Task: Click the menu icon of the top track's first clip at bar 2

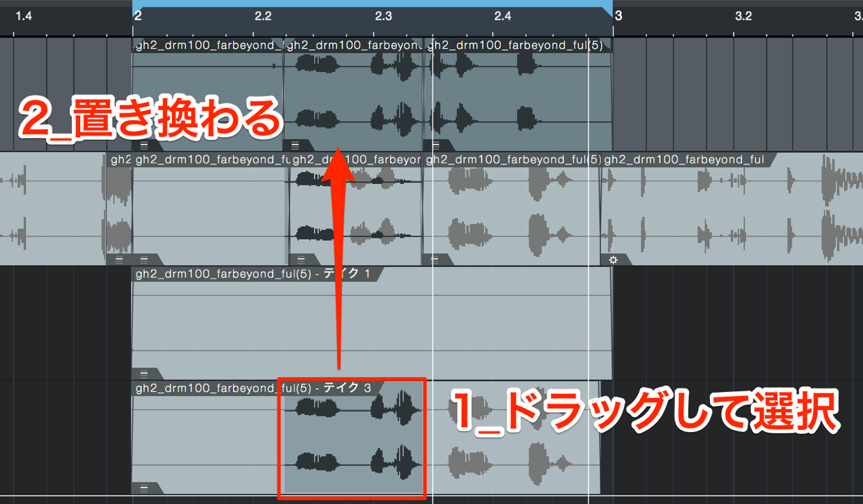Action: pyautogui.click(x=144, y=145)
